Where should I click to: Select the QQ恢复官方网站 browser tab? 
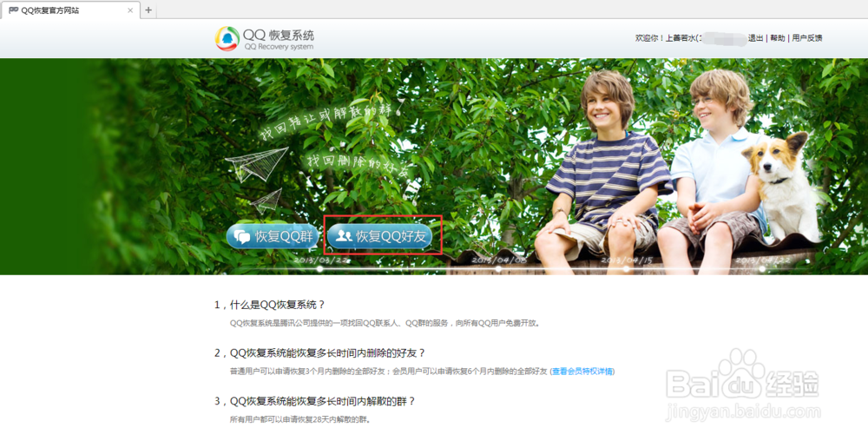(x=69, y=10)
